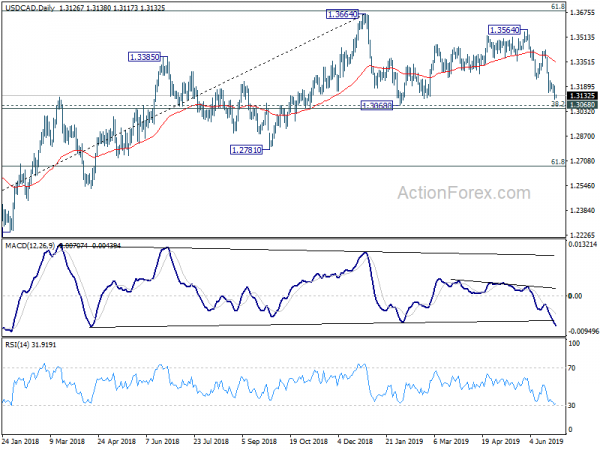Click the USDCAD,Daily chart title
The height and width of the screenshot is (450, 600).
coord(29,8)
